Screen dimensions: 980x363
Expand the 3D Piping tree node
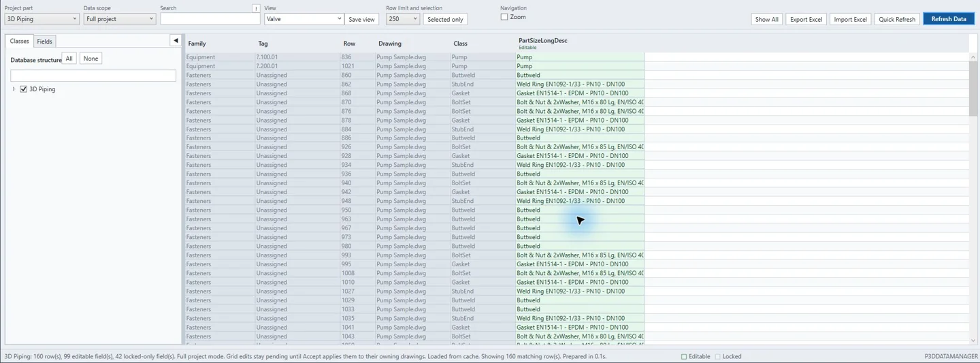pos(14,89)
